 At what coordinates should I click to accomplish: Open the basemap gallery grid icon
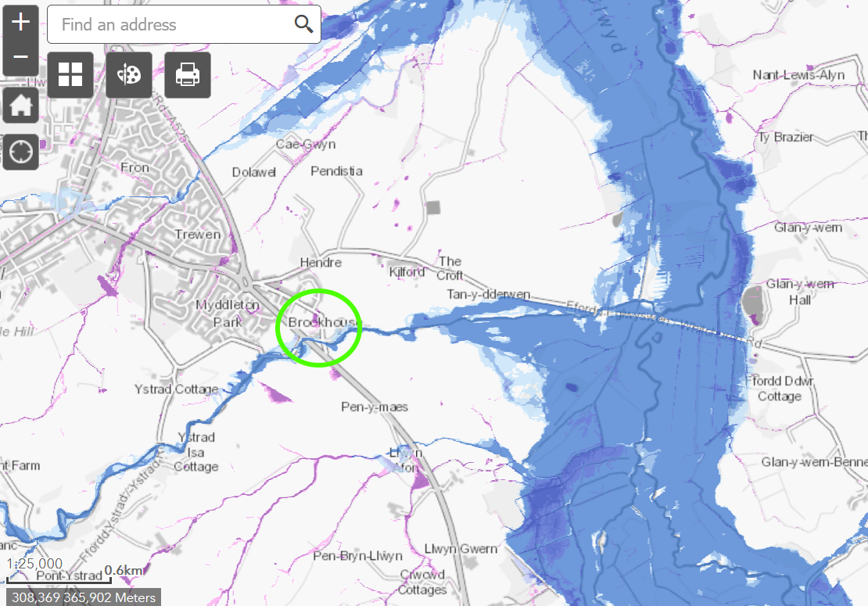[x=70, y=75]
